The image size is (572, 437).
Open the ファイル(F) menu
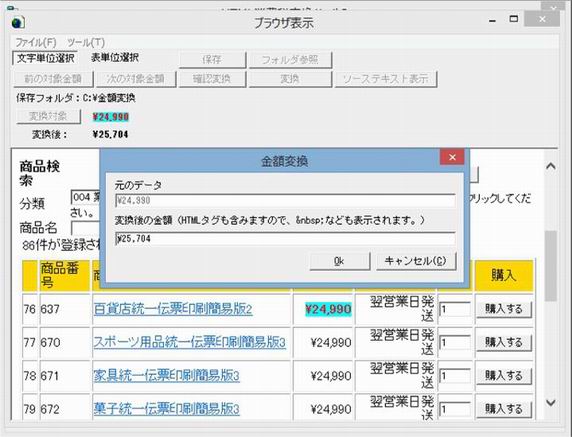click(36, 42)
